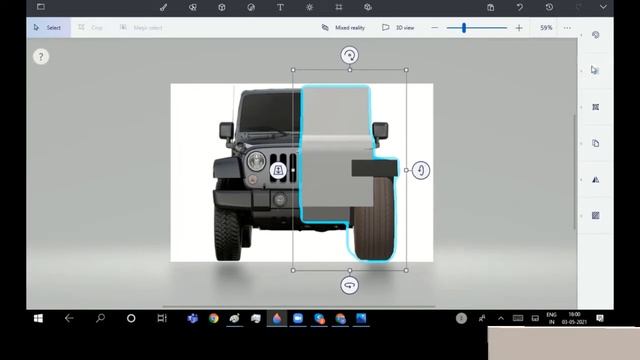Click the Rotate and flip sidebar icon

coord(596,180)
